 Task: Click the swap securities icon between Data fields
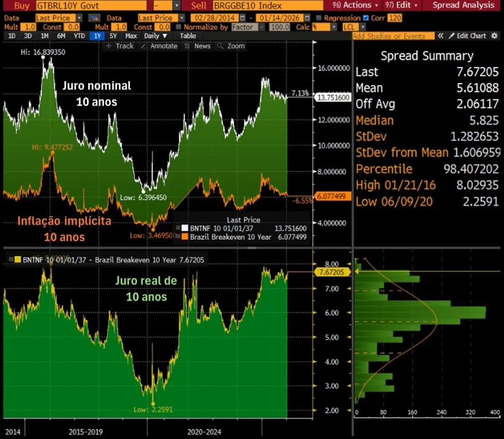(x=95, y=18)
